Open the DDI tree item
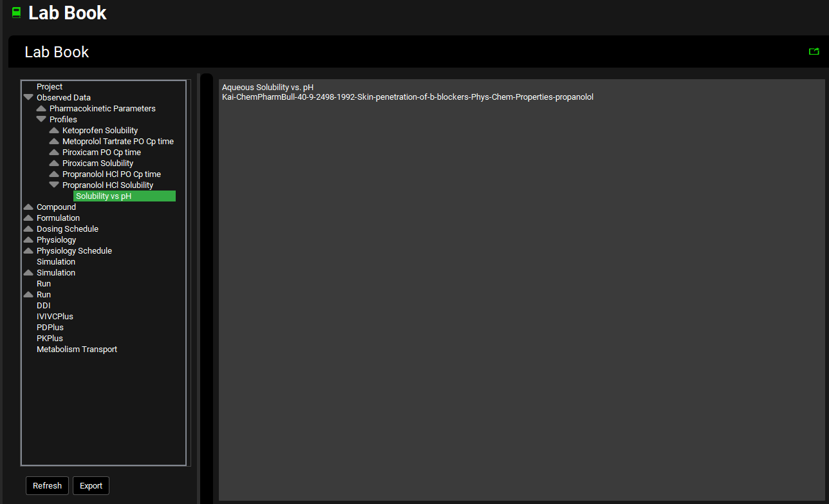 click(x=43, y=305)
